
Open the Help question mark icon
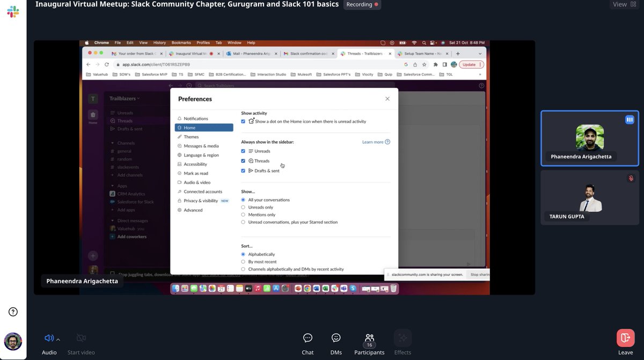coord(12,311)
